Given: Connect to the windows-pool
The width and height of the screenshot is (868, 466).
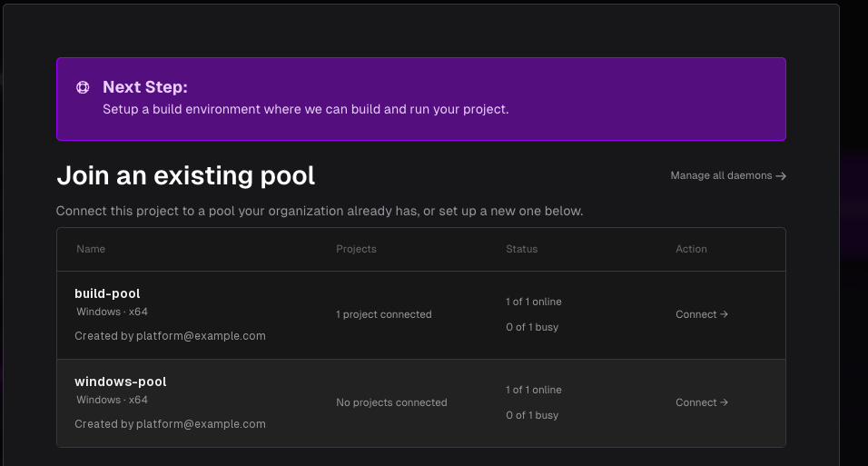Looking at the screenshot, I should [701, 402].
